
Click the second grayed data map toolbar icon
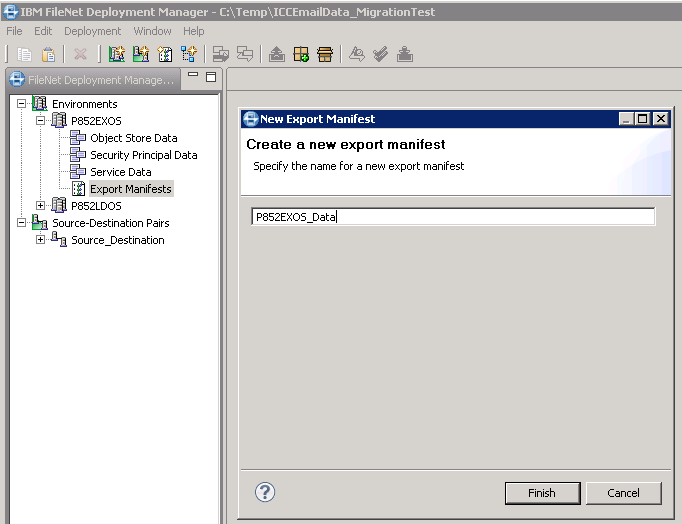[x=245, y=54]
